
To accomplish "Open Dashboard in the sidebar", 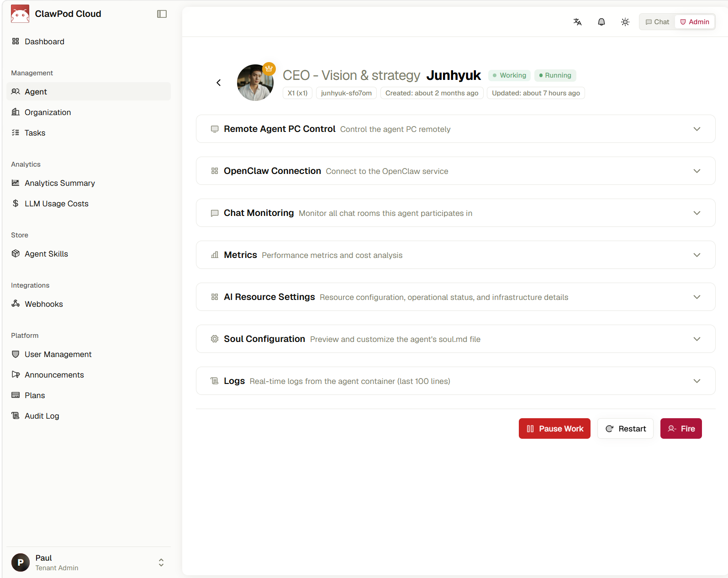I will pos(89,42).
